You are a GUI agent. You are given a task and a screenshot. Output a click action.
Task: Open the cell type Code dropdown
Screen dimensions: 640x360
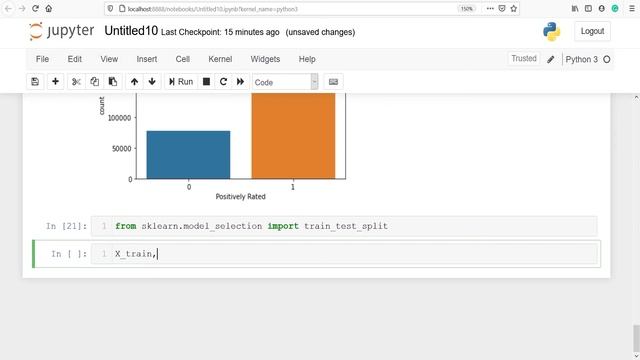285,82
